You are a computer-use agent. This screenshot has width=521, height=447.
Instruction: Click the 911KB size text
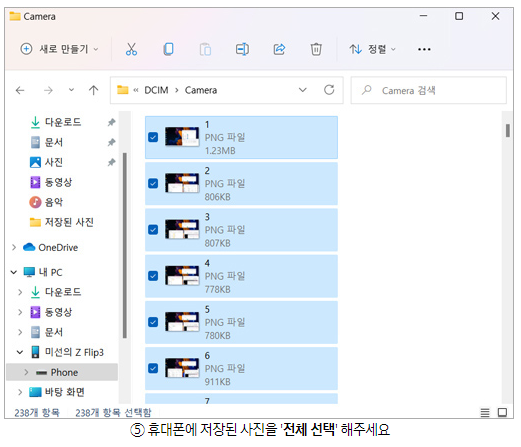click(x=218, y=382)
